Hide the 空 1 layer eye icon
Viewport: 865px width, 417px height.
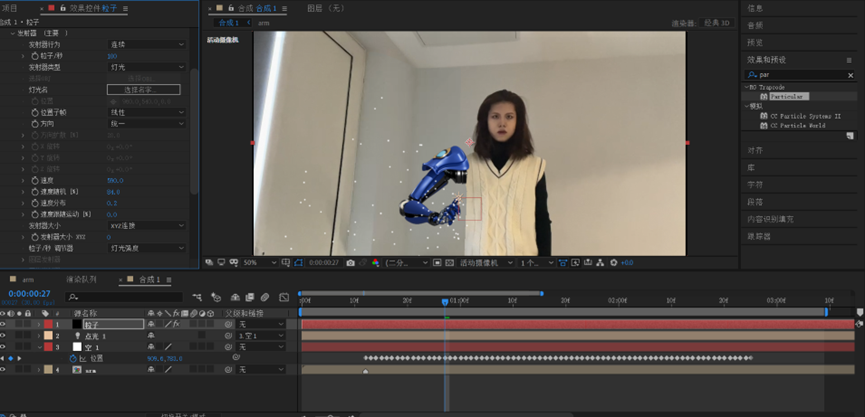click(x=3, y=347)
